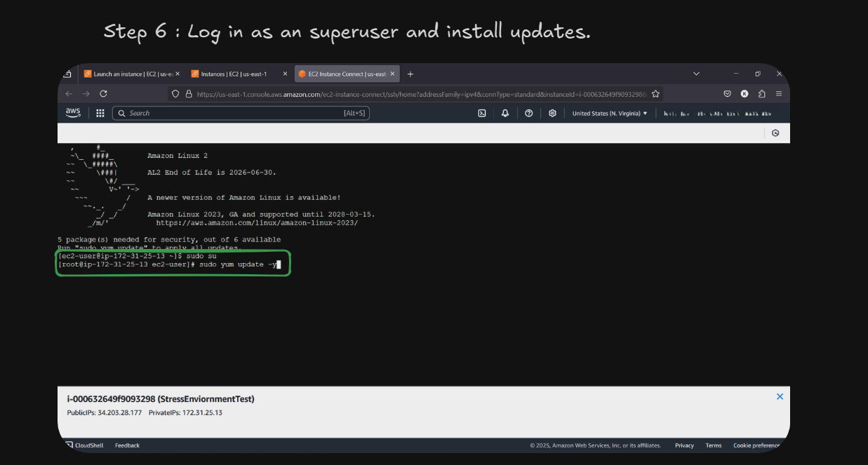Open the AWS notifications bell
868x465 pixels.
(x=505, y=113)
